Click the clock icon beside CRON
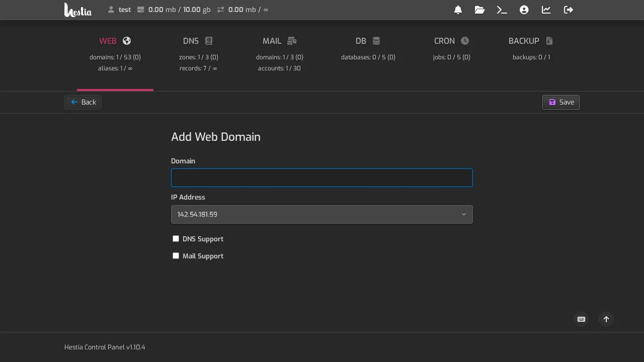 coord(465,41)
